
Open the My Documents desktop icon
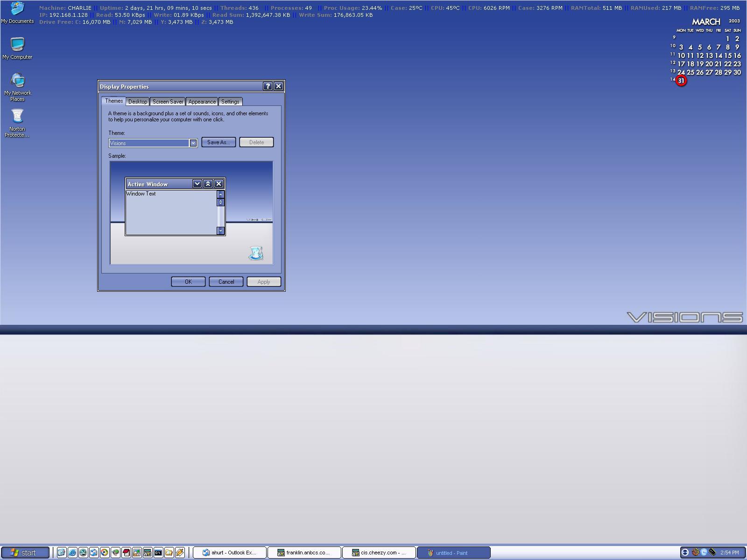coord(17,13)
